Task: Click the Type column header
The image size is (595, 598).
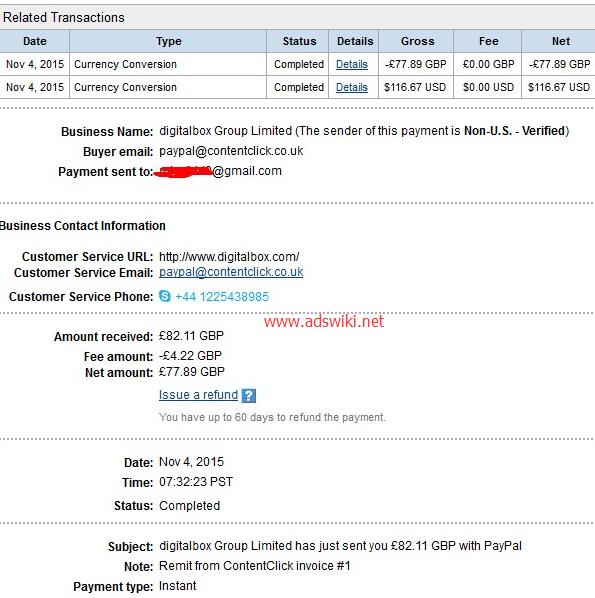Action: pos(168,41)
